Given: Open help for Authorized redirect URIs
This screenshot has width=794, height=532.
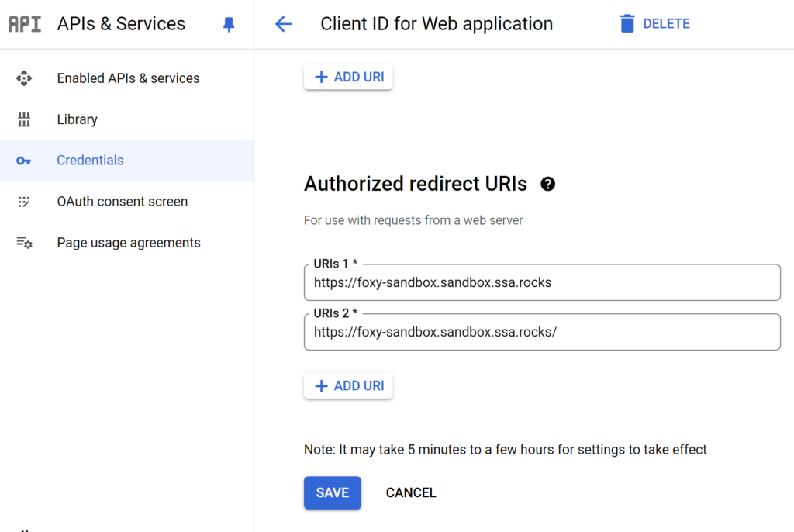Looking at the screenshot, I should click(x=548, y=184).
